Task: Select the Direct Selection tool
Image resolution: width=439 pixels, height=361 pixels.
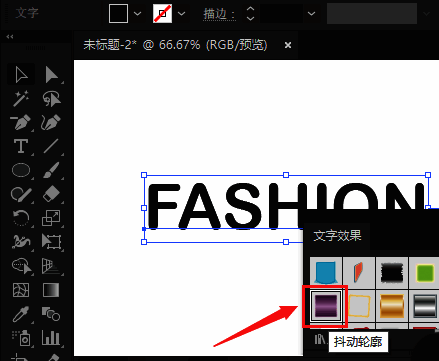Action: [x=51, y=74]
